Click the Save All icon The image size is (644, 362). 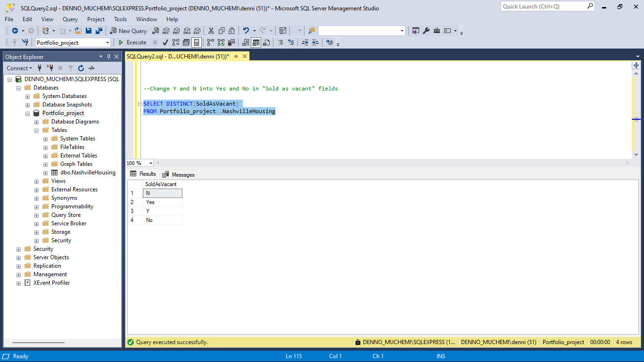(99, 31)
